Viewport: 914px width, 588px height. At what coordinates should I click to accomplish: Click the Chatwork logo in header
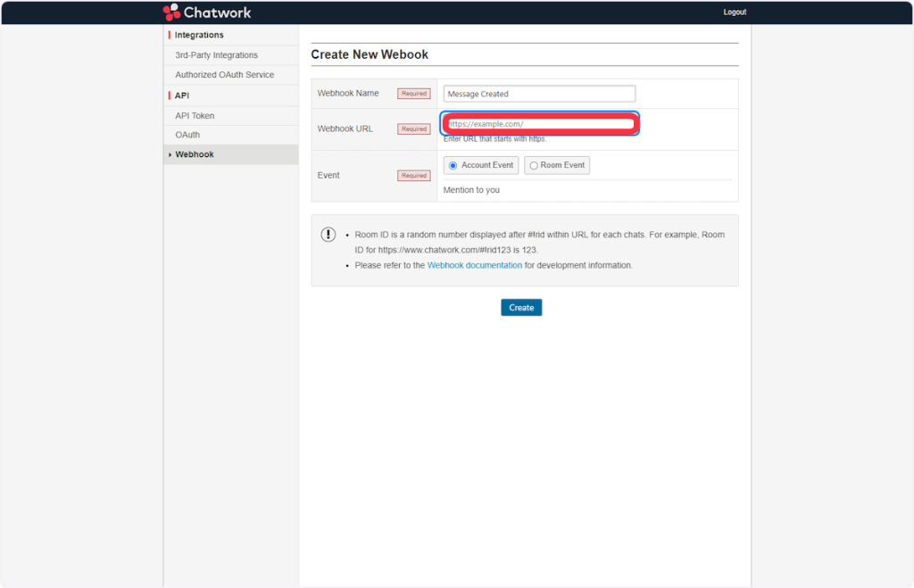tap(207, 12)
